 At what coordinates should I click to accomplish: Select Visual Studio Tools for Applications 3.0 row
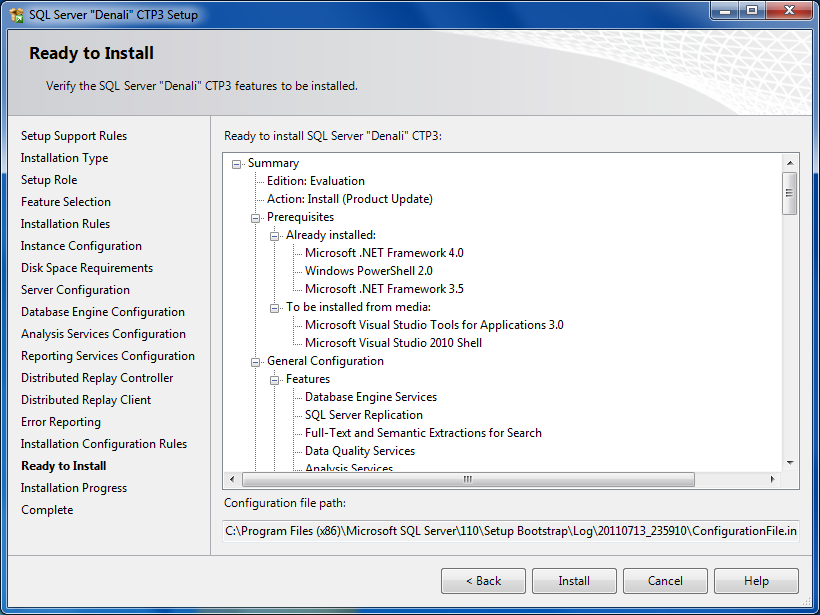(434, 325)
